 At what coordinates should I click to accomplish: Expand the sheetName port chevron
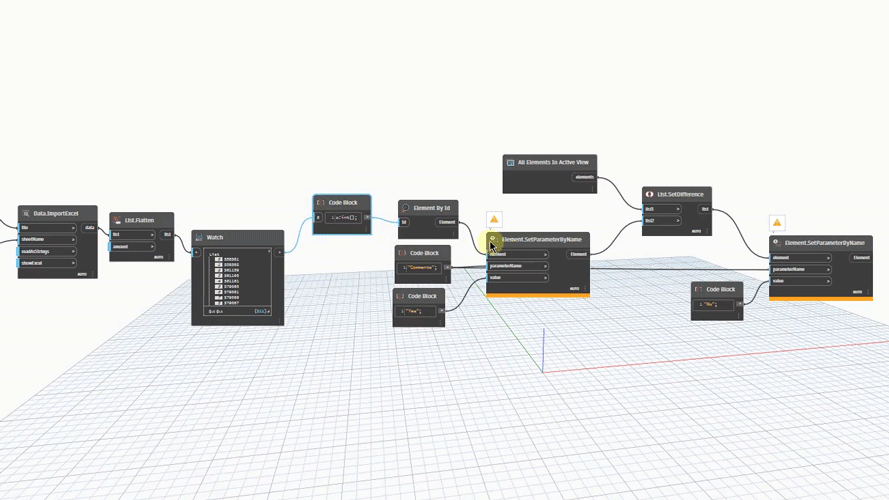coord(73,240)
